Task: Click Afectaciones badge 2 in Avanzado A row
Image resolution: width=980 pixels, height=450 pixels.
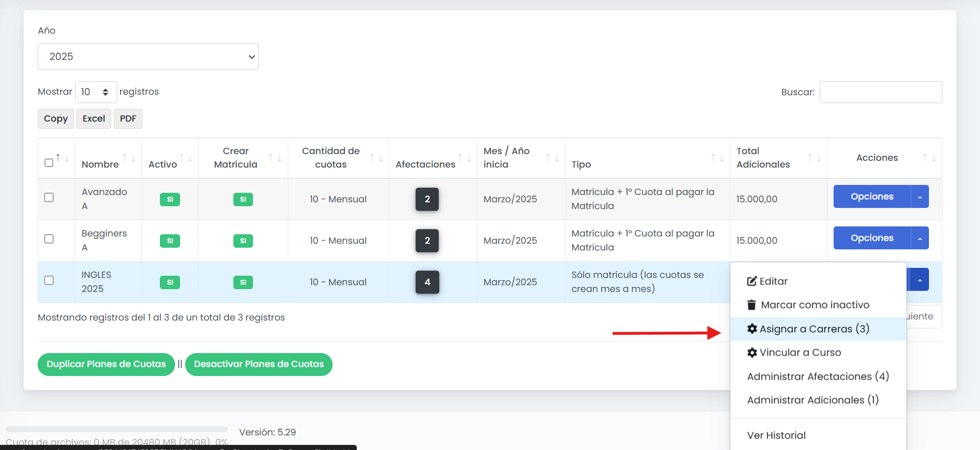Action: (427, 200)
